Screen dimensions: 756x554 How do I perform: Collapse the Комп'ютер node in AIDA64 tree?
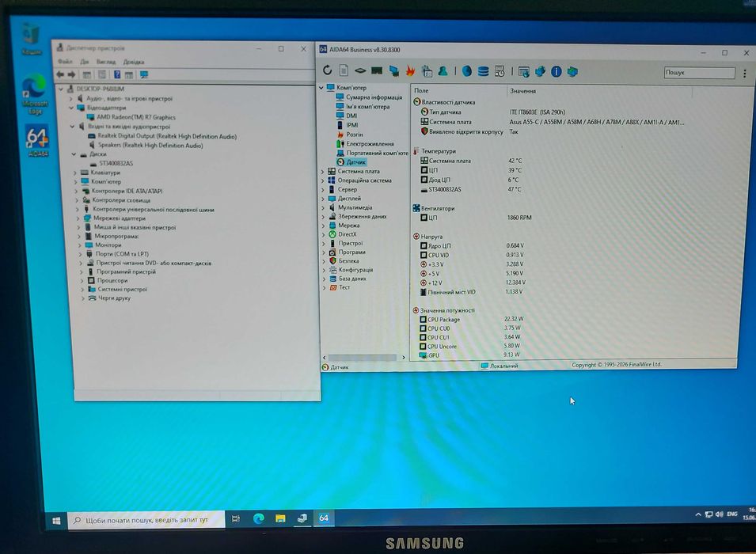321,88
